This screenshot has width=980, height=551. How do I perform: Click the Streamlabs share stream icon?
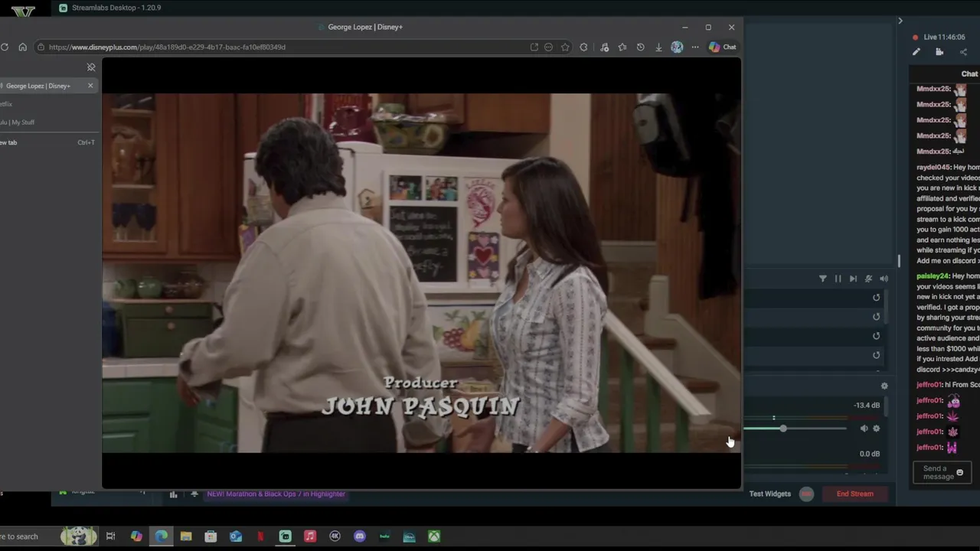963,52
